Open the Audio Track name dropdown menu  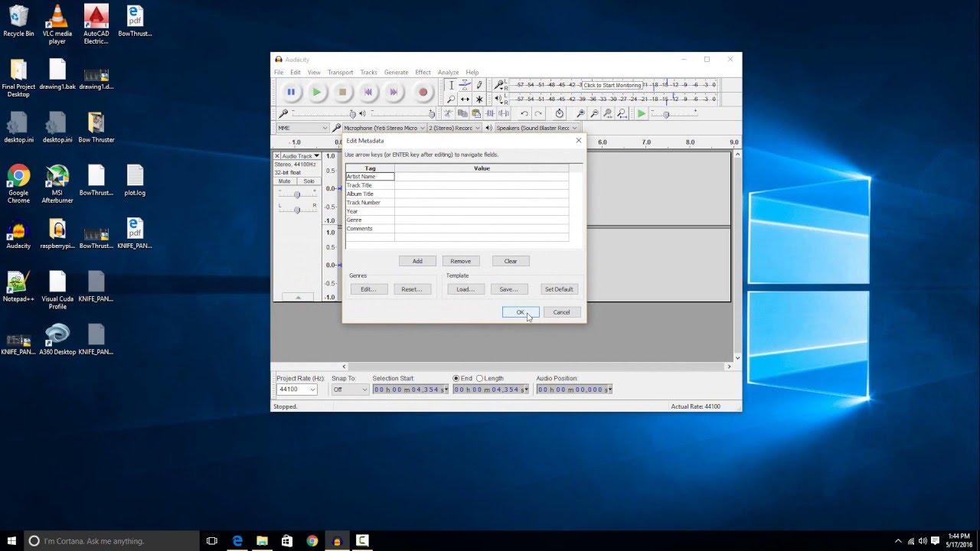pyautogui.click(x=300, y=156)
